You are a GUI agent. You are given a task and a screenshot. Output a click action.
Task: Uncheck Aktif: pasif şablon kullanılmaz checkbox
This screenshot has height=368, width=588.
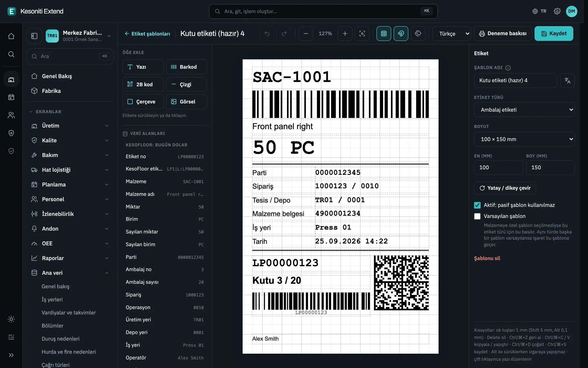(477, 205)
